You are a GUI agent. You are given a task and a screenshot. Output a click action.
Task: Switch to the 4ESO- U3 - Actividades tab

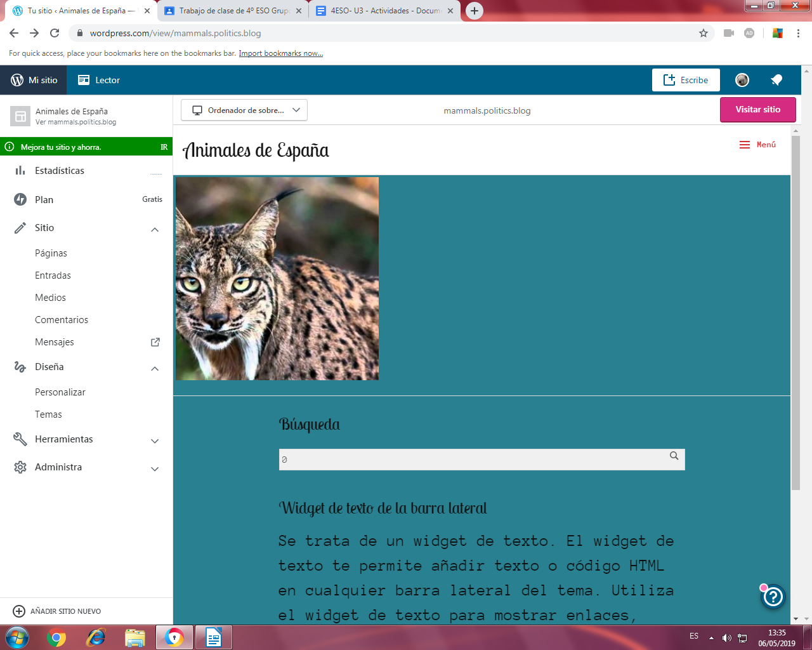pos(384,11)
